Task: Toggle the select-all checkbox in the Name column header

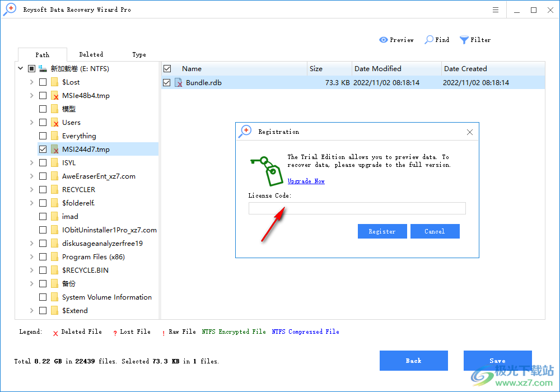Action: (166, 68)
